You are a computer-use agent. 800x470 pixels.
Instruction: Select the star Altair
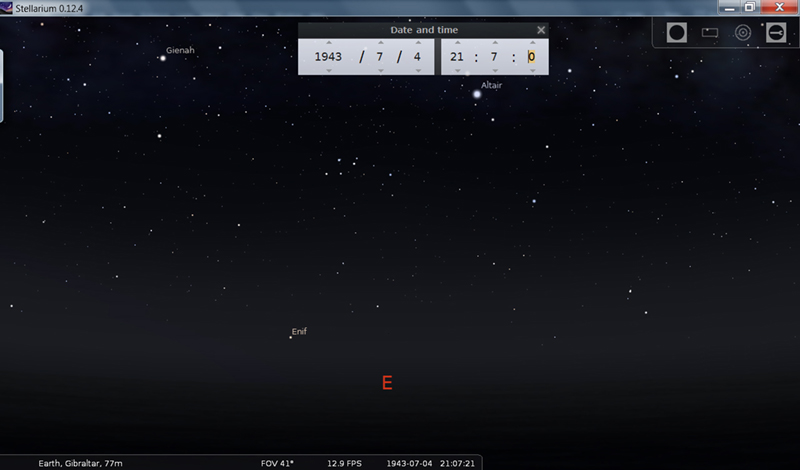pyautogui.click(x=477, y=94)
